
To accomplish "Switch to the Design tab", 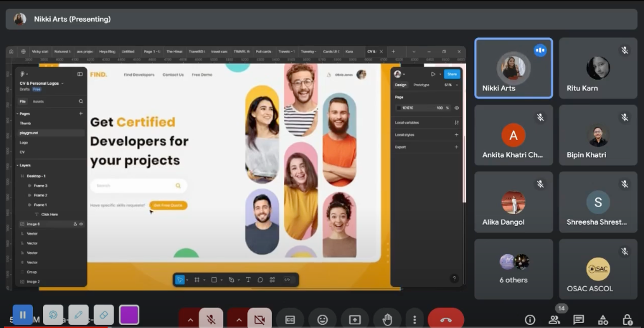I will click(x=401, y=85).
